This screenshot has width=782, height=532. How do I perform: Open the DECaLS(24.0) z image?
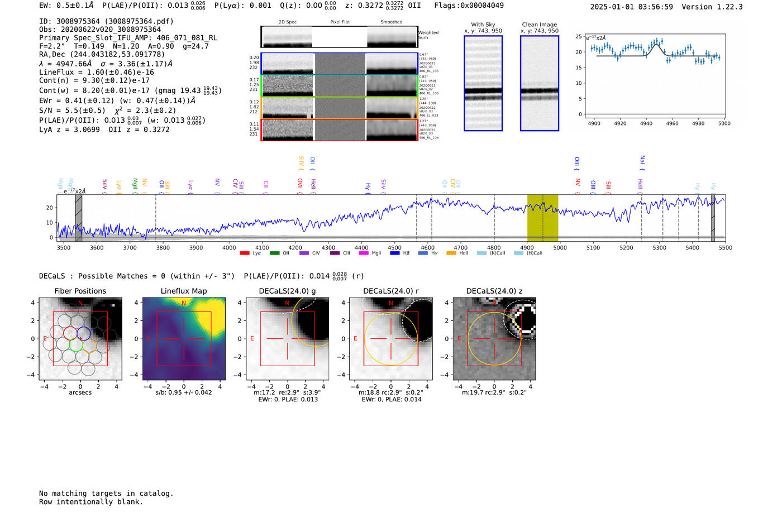494,339
